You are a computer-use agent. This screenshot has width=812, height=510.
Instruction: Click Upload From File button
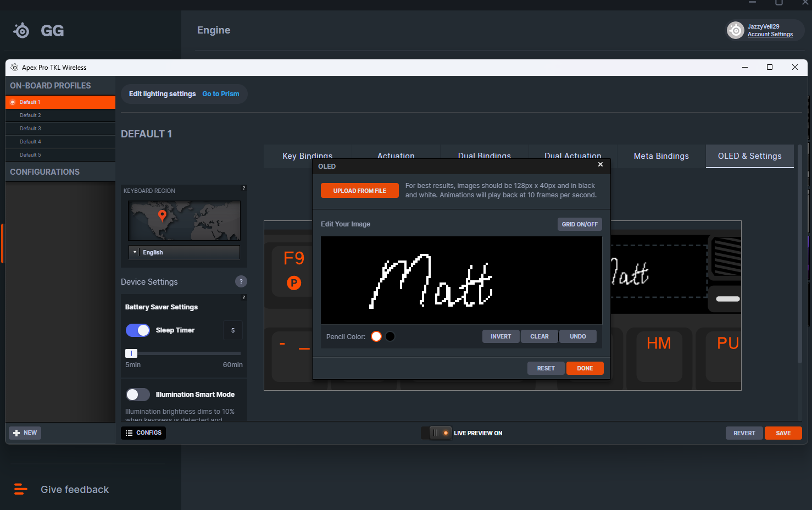pos(359,191)
